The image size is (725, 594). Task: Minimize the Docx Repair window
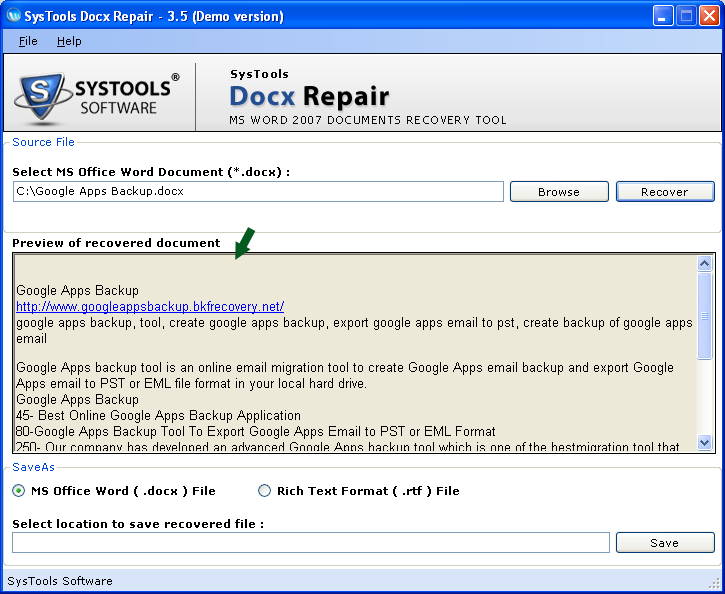663,16
